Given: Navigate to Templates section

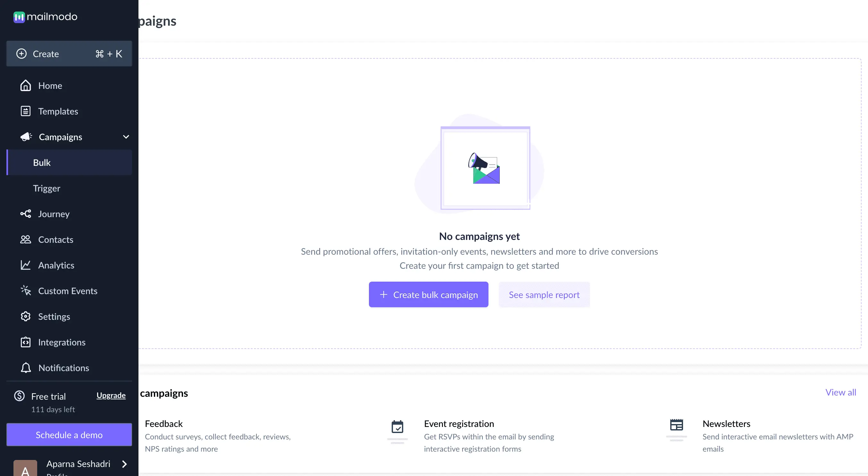Looking at the screenshot, I should 58,111.
